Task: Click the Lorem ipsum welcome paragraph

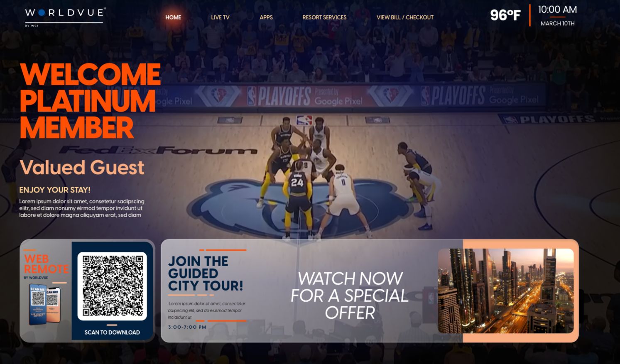Action: tap(82, 208)
